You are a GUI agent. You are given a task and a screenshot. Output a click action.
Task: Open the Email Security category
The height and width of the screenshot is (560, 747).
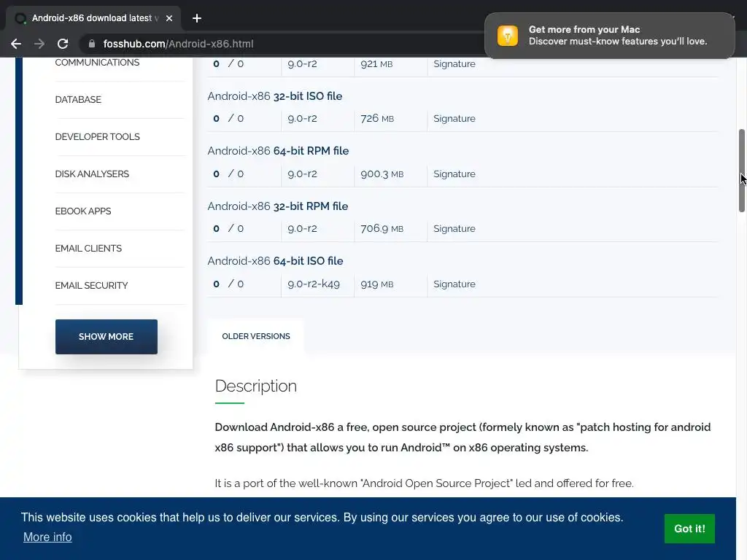[x=91, y=285]
